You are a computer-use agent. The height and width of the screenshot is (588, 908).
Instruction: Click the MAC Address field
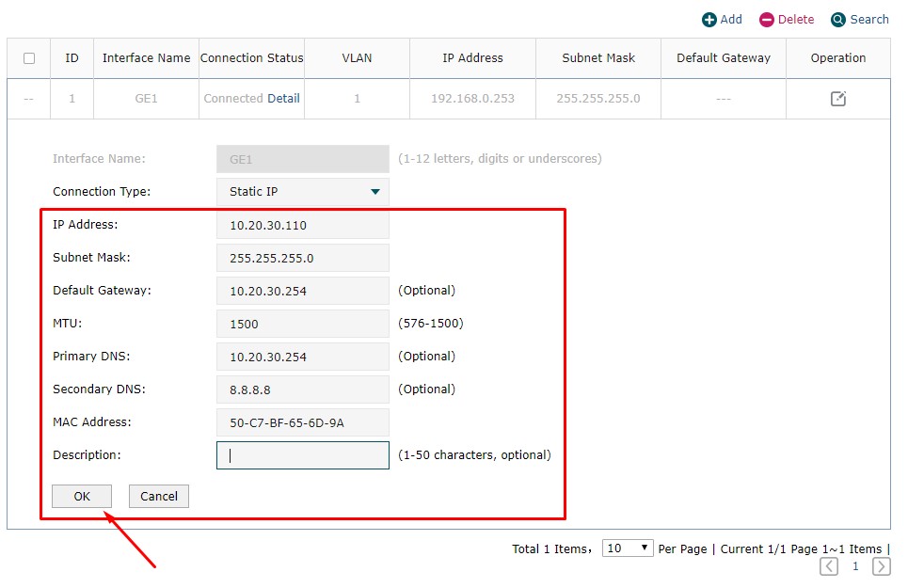tap(302, 422)
